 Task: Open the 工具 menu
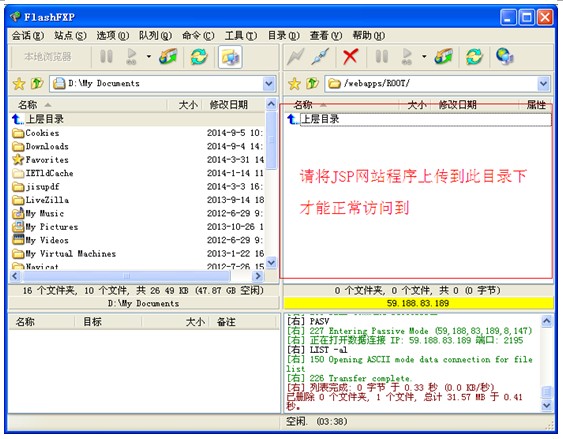pos(241,36)
